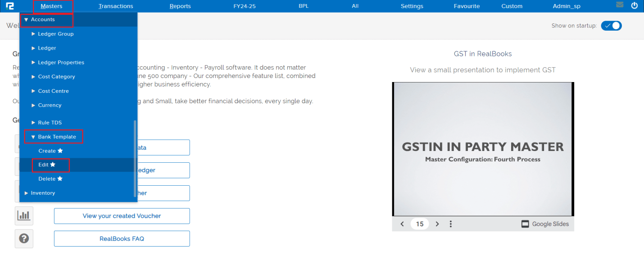Click the power logout icon
Image resolution: width=644 pixels, height=270 pixels.
tap(635, 6)
